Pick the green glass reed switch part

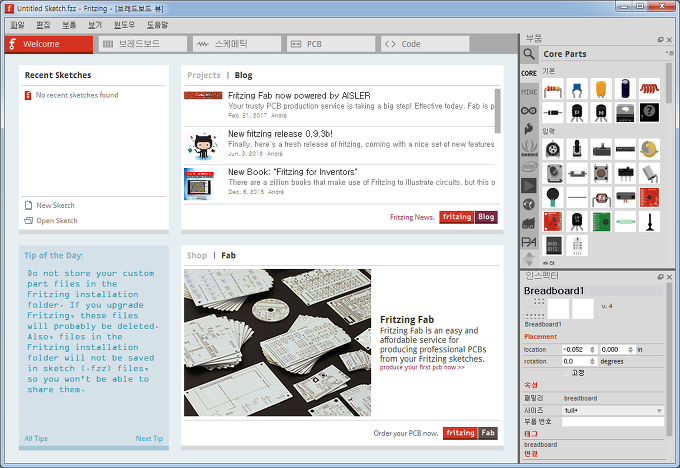tap(625, 221)
